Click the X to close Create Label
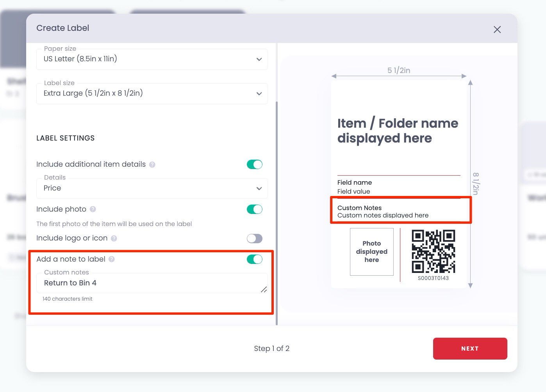546x392 pixels. [x=497, y=30]
